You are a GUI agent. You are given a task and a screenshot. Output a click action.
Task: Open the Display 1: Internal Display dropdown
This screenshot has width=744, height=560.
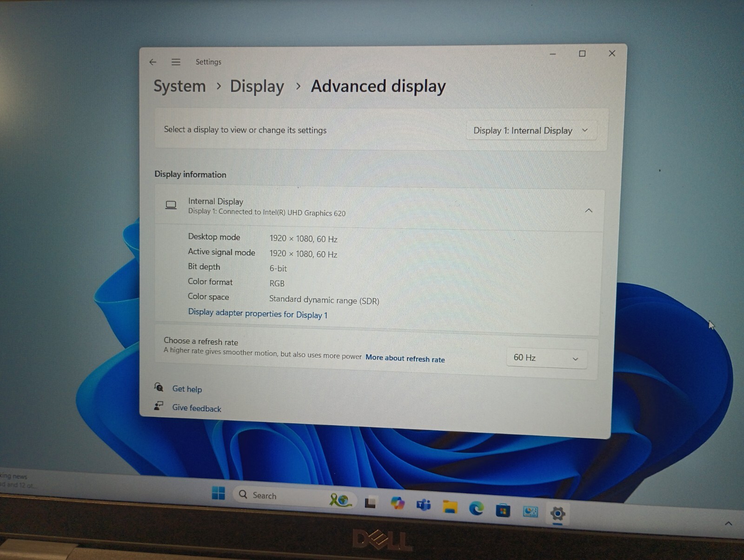pyautogui.click(x=531, y=131)
